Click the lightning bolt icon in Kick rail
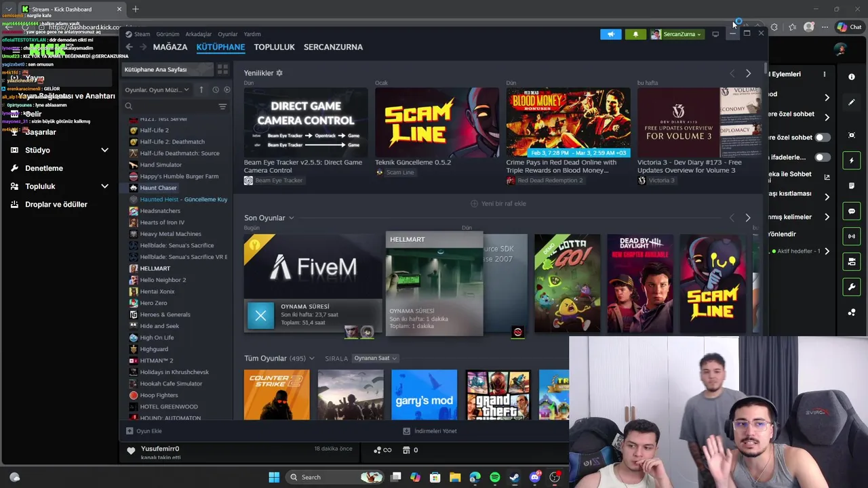 852,161
